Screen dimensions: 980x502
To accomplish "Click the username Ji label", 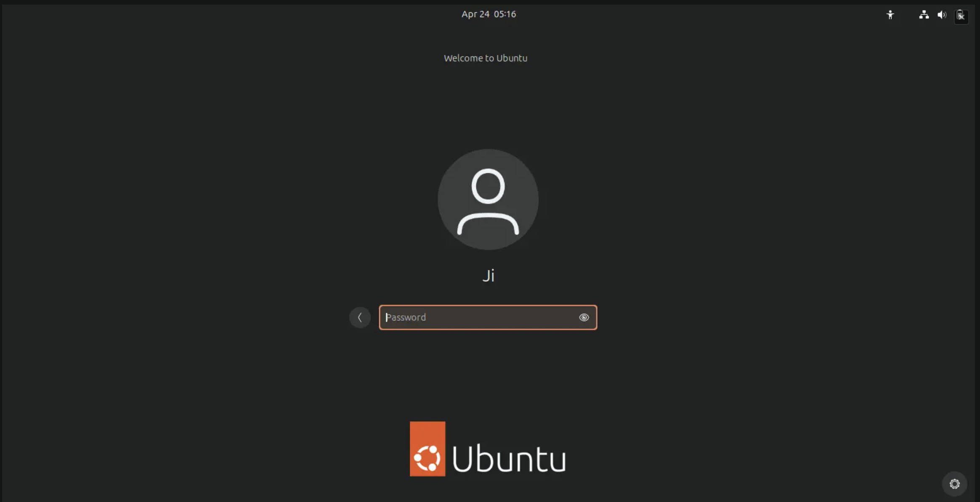I will click(x=488, y=276).
